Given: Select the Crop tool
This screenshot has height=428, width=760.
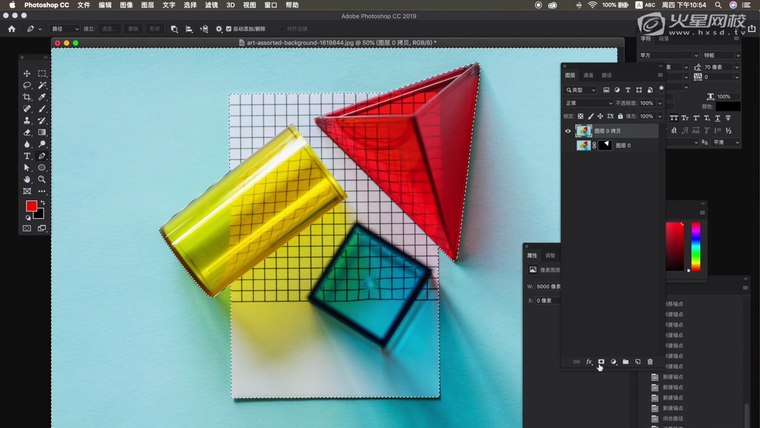Looking at the screenshot, I should 27,97.
